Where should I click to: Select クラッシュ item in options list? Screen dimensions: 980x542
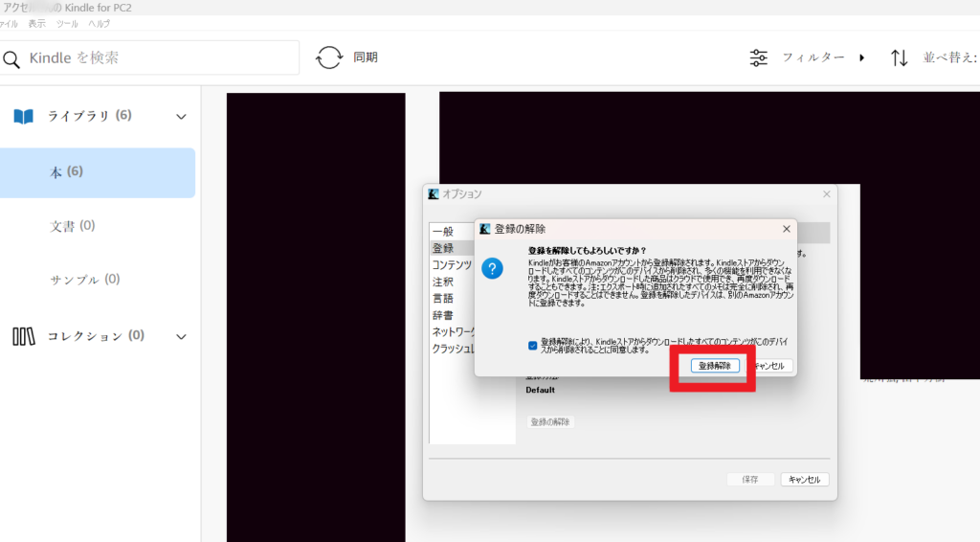pos(453,349)
